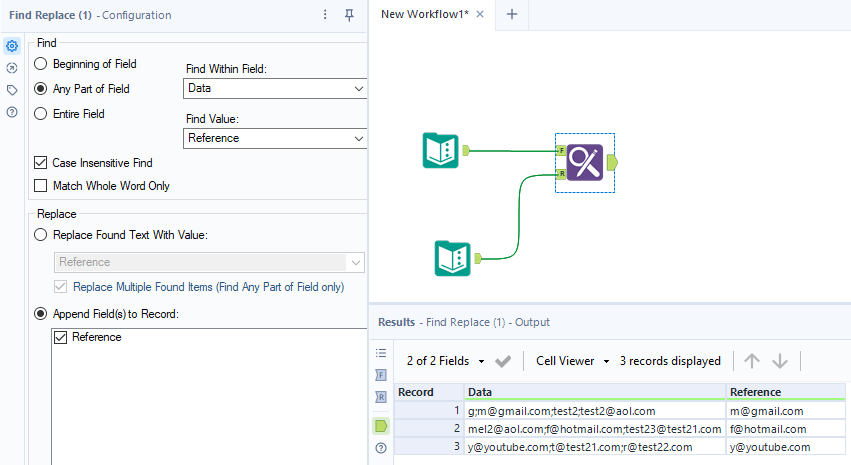Open Find Within Field dropdown

point(275,88)
